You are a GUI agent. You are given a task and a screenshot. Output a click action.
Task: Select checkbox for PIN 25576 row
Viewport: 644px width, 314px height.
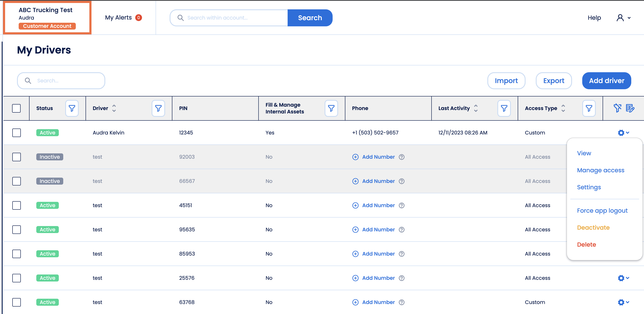(x=17, y=278)
